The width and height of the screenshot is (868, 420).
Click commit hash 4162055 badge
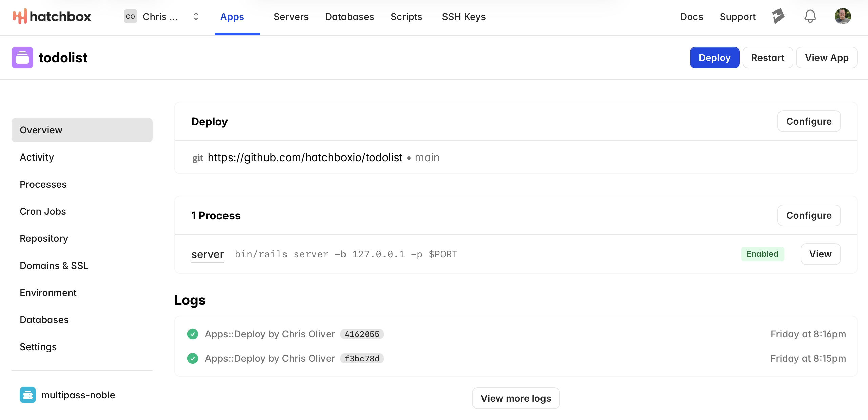tap(362, 334)
